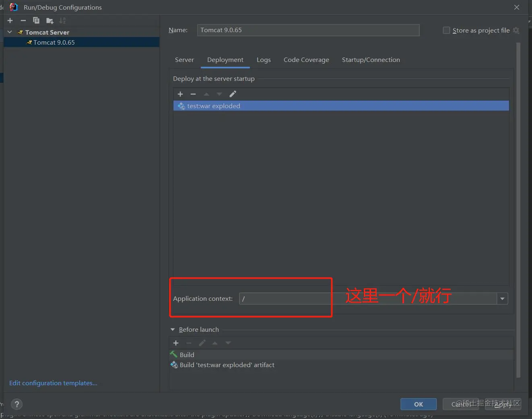This screenshot has height=419, width=532.
Task: Open the Application context dropdown
Action: pyautogui.click(x=502, y=299)
